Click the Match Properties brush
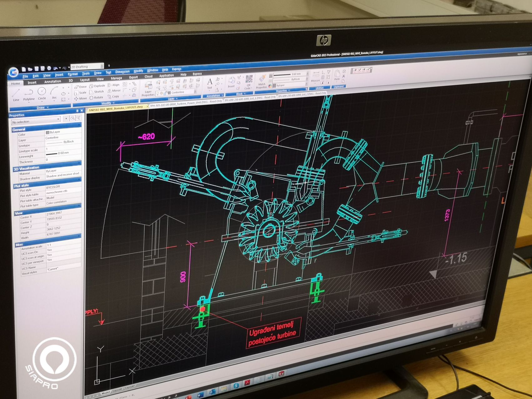Image resolution: width=532 pixels, height=399 pixels. [x=262, y=82]
